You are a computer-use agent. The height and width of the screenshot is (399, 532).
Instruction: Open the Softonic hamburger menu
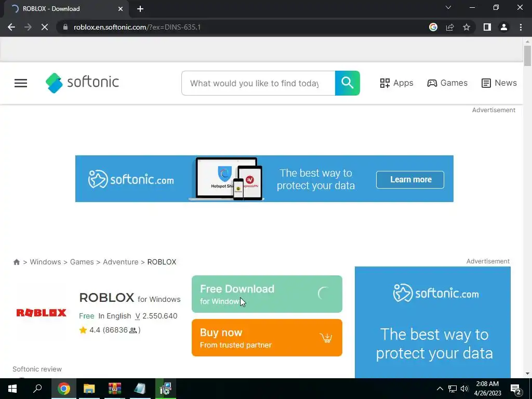(x=21, y=83)
